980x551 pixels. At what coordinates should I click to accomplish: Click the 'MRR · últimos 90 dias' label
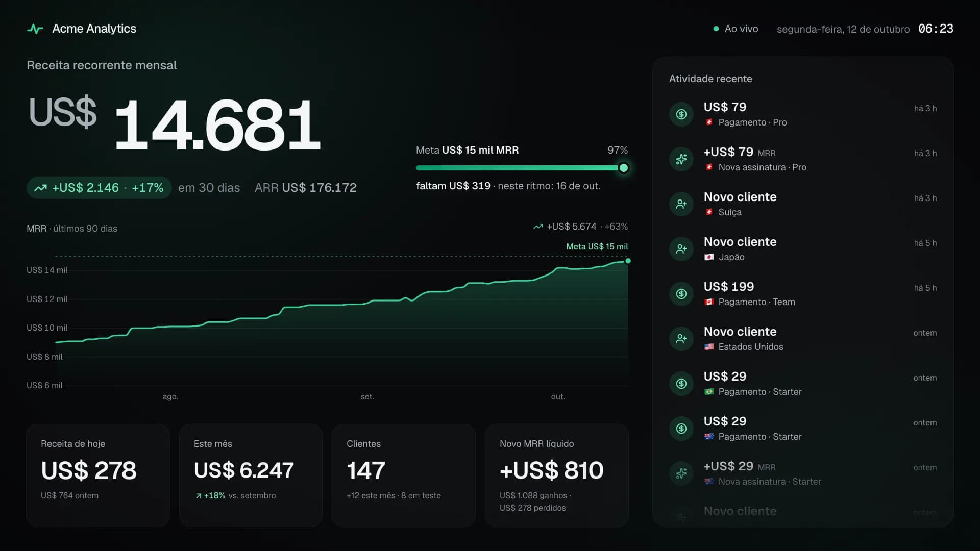[72, 229]
